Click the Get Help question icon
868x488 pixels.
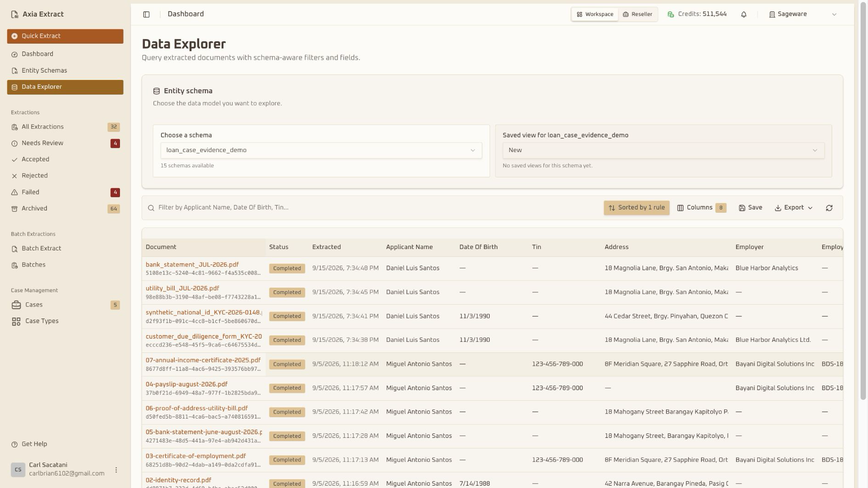(x=15, y=444)
